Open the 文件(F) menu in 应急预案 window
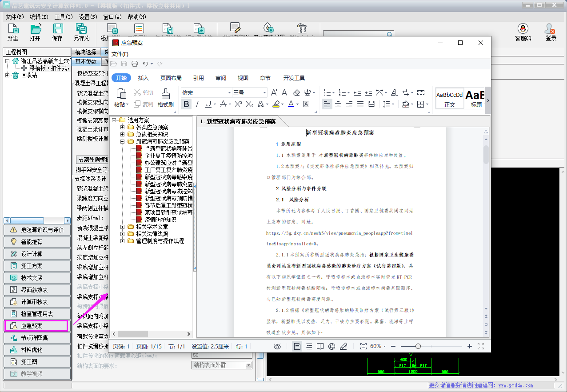This screenshot has height=392, width=567. [120, 54]
